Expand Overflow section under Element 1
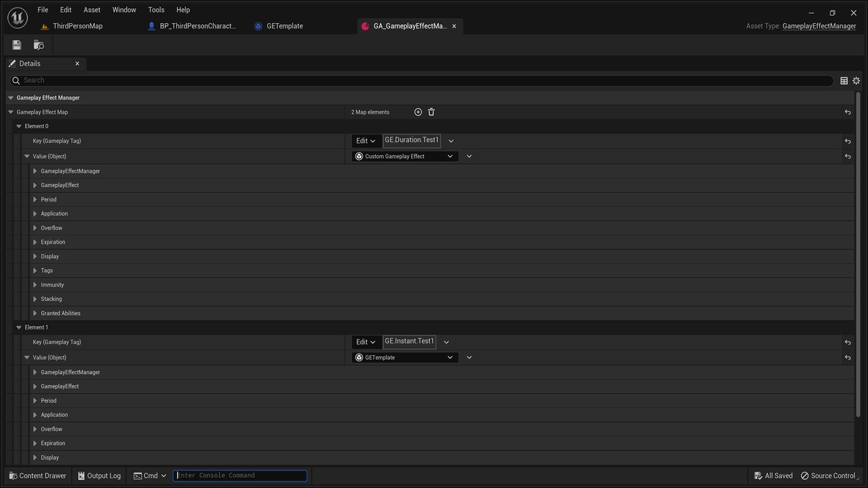 pos(35,429)
